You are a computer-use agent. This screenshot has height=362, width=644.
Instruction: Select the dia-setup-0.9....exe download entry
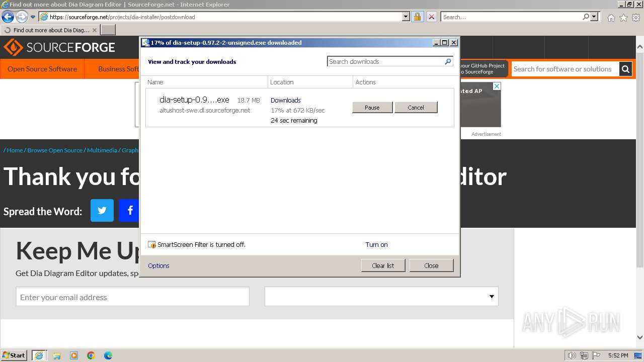[x=299, y=108]
